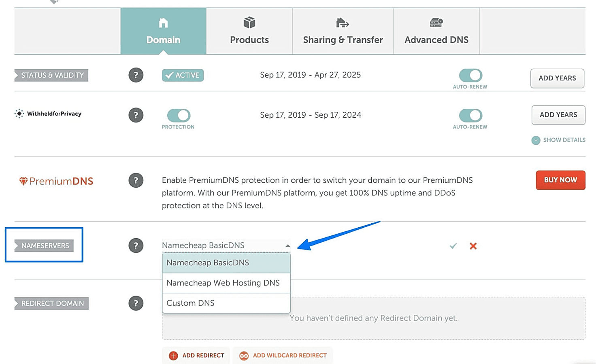
Task: Disable WithheldforPrivacy protection toggle
Action: click(x=179, y=115)
